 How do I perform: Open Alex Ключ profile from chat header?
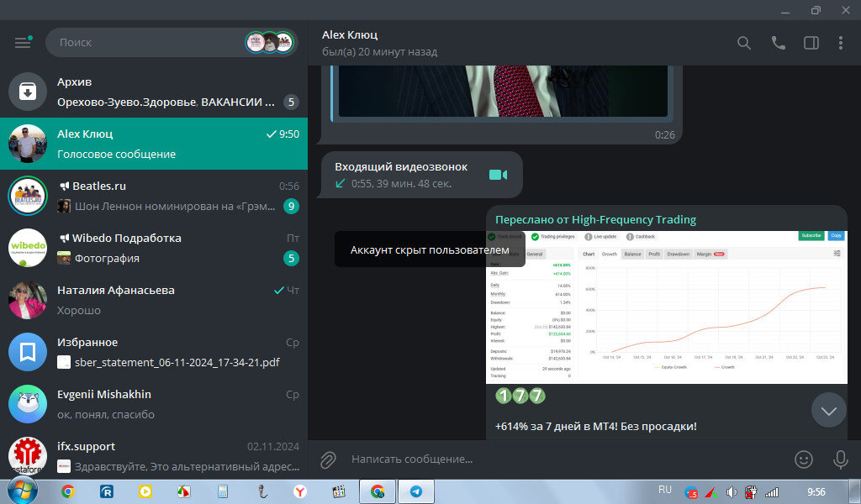(x=350, y=34)
